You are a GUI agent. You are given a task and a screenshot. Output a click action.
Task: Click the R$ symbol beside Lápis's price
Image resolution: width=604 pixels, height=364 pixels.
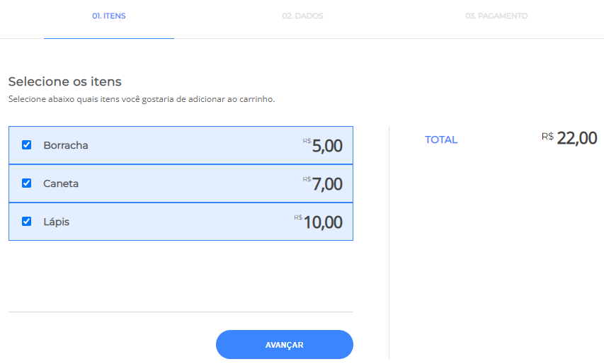(x=299, y=217)
